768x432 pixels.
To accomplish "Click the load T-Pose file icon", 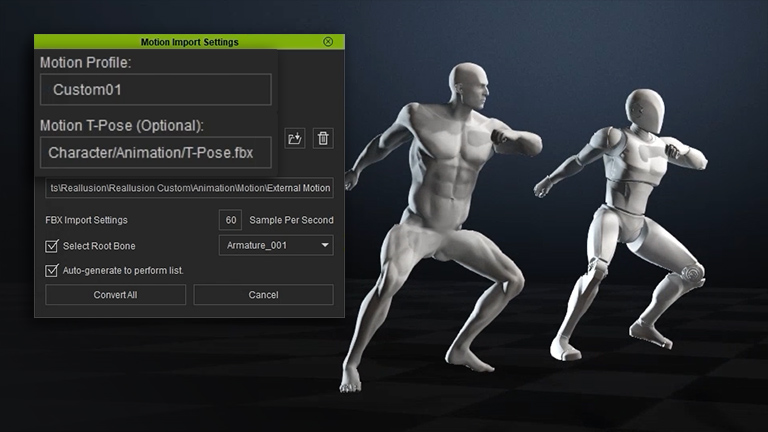I will (295, 138).
